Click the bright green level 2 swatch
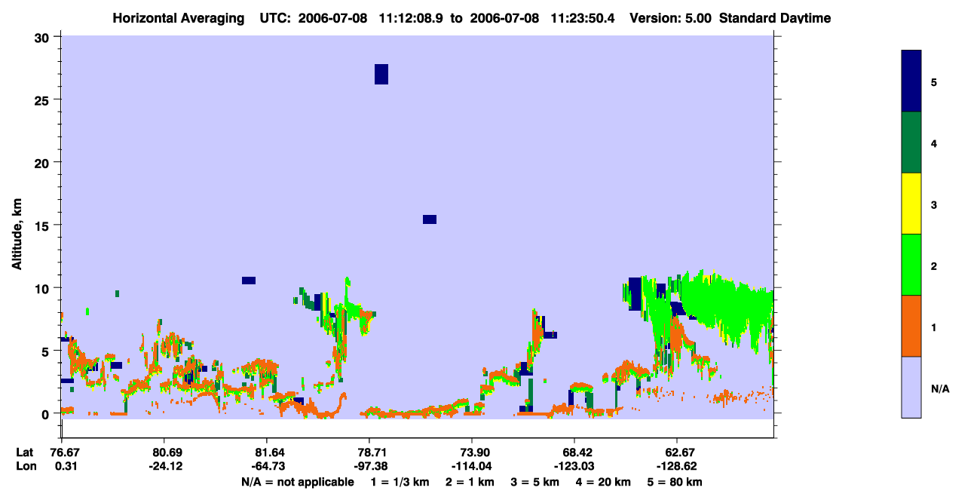The height and width of the screenshot is (503, 980). pyautogui.click(x=911, y=265)
